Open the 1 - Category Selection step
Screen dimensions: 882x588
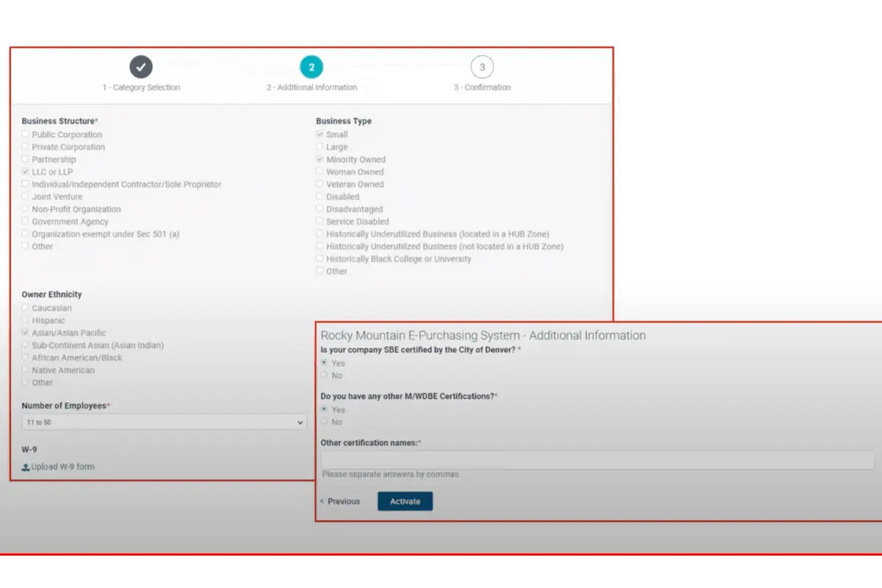tap(141, 87)
